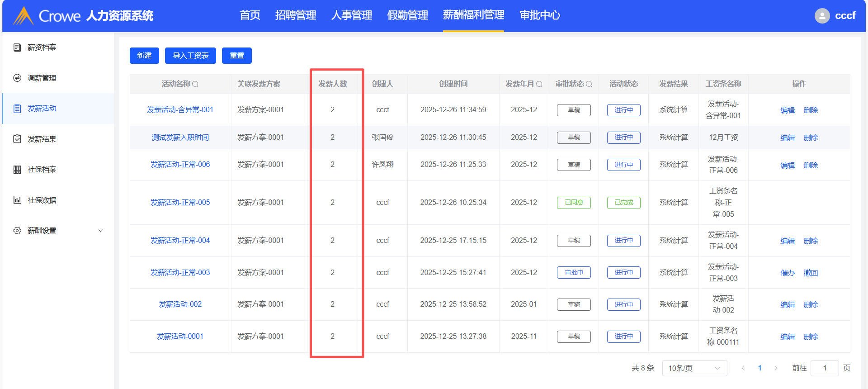Click search icon beside 审批状态 header
Image resolution: width=868 pixels, height=389 pixels.
[x=589, y=84]
